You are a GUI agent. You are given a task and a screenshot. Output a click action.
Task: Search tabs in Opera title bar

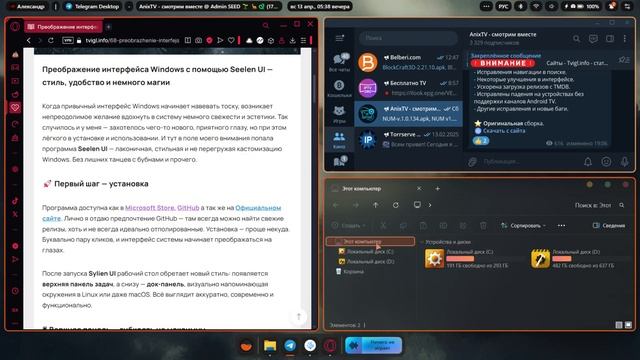[266, 25]
